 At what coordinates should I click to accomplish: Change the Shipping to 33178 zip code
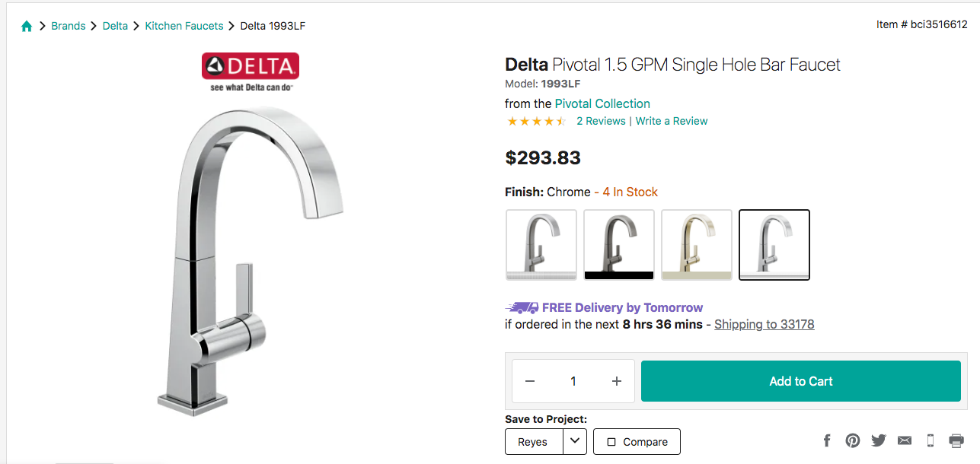coord(764,325)
